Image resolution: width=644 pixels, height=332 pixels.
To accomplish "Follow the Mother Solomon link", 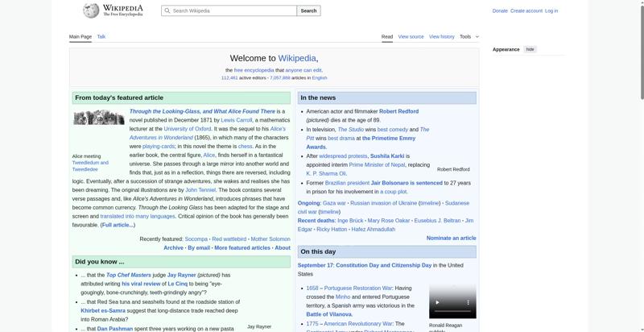I will (x=270, y=239).
